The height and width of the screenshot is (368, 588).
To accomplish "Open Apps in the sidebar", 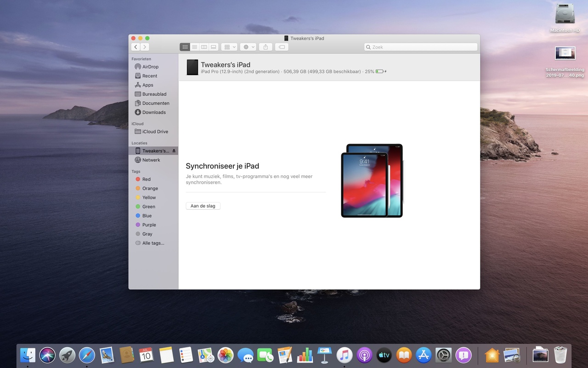I will (153, 85).
